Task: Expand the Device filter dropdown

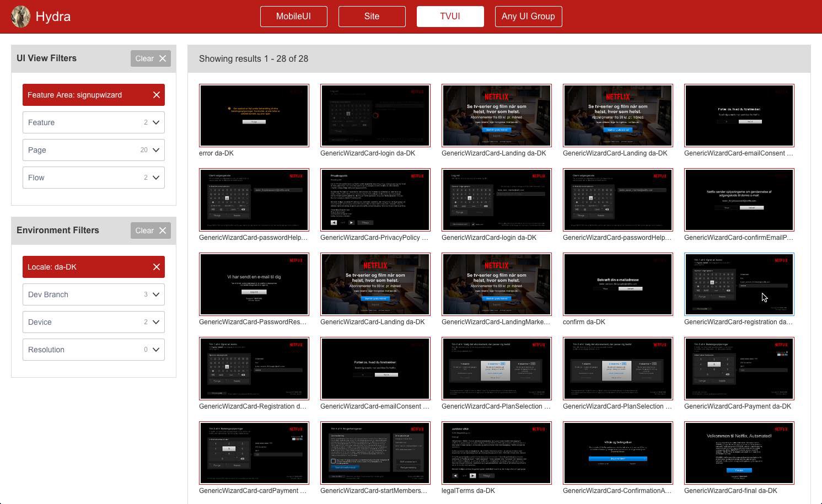Action: coord(94,322)
